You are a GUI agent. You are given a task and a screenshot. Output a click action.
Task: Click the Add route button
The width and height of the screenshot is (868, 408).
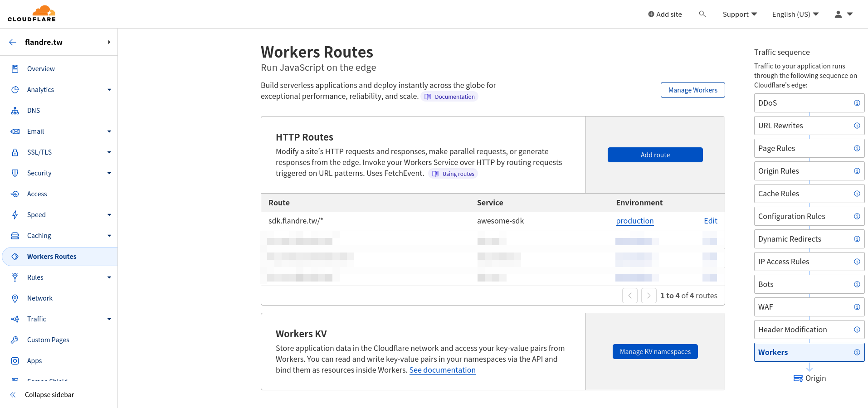pyautogui.click(x=655, y=155)
